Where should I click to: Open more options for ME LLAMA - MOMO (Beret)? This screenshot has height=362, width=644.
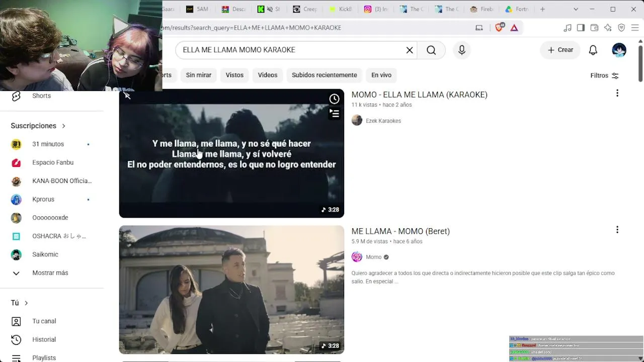pyautogui.click(x=617, y=230)
